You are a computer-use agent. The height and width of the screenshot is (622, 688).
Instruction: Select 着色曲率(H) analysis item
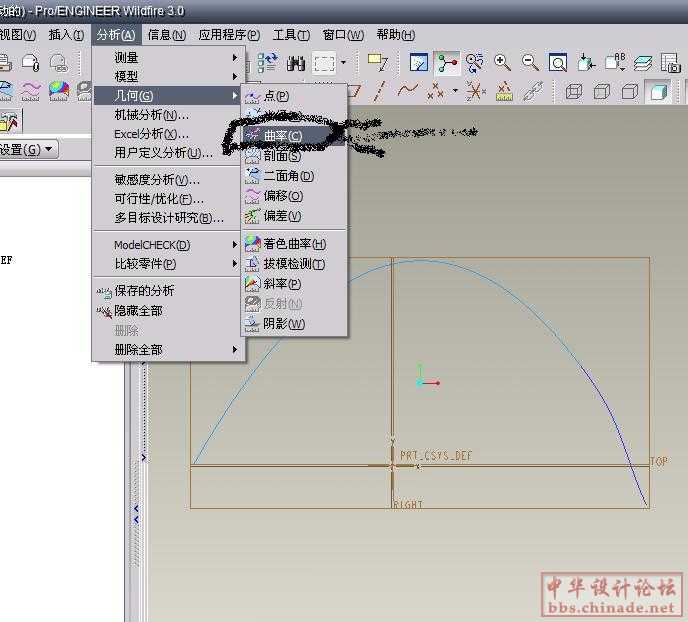(294, 243)
